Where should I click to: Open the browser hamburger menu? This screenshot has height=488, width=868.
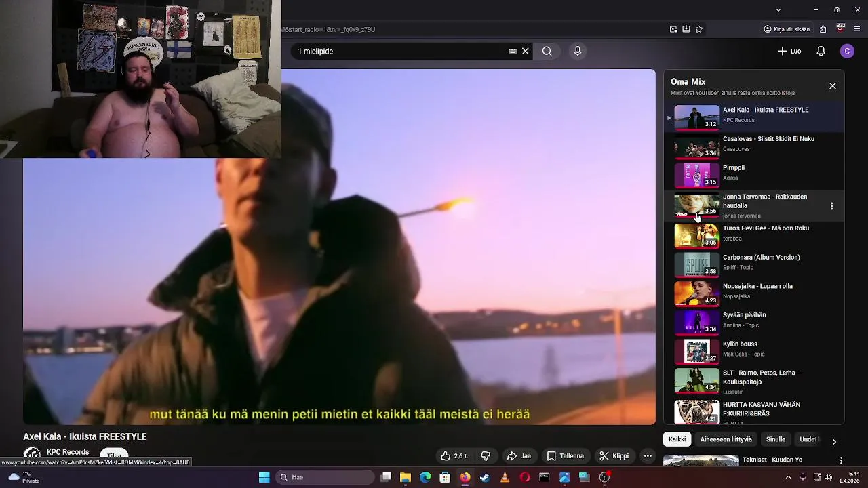pos(858,29)
